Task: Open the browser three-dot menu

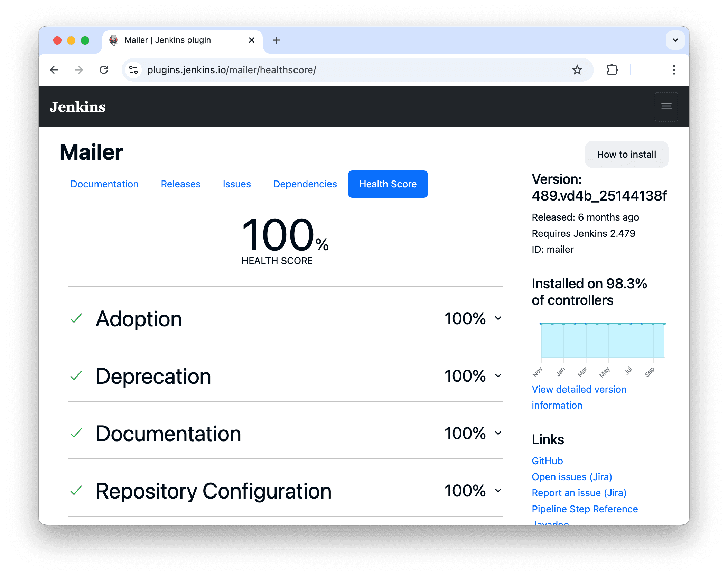Action: point(673,69)
